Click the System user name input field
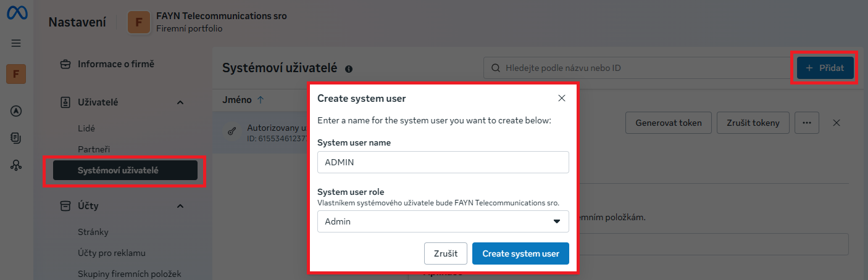Image resolution: width=868 pixels, height=280 pixels. pos(443,162)
